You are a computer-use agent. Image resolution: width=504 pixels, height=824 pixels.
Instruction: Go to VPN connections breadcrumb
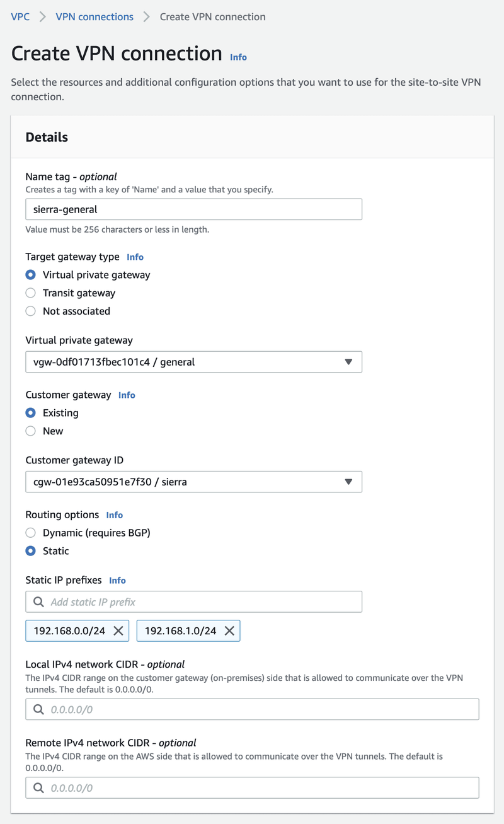pyautogui.click(x=94, y=17)
